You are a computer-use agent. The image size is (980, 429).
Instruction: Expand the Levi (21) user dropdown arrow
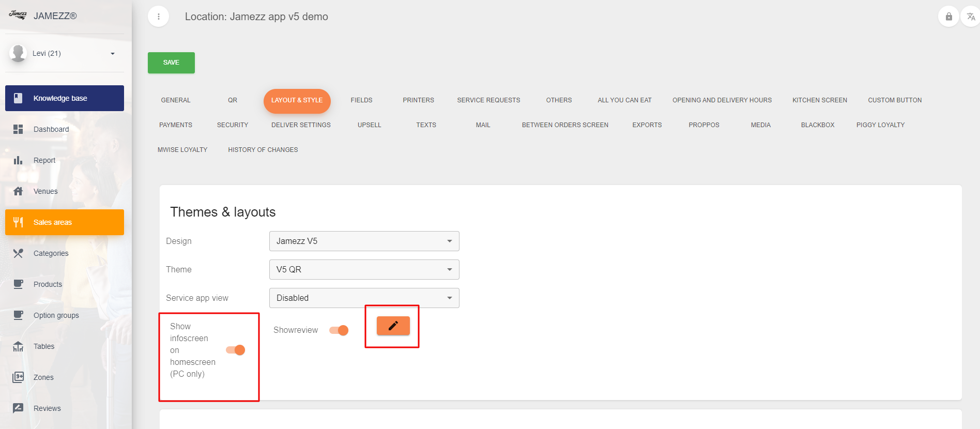[113, 54]
